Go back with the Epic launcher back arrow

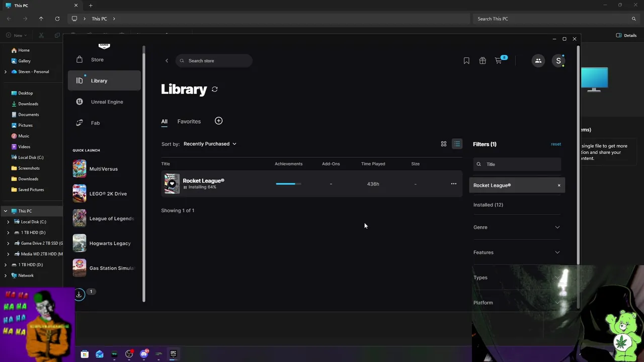point(167,61)
